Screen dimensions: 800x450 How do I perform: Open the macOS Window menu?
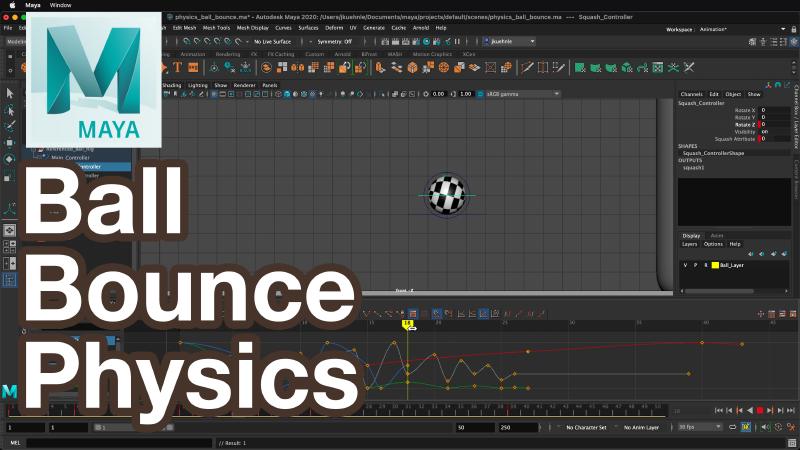(x=60, y=5)
